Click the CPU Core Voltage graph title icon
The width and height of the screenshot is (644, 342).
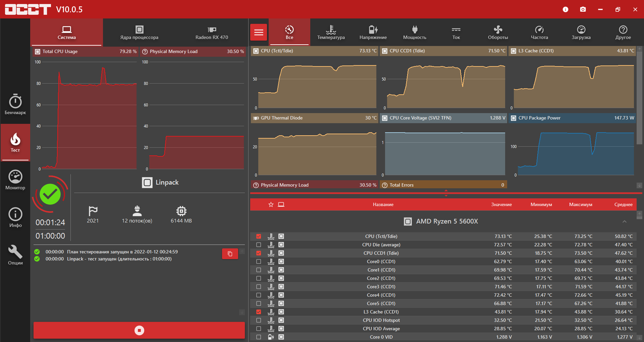click(x=385, y=118)
